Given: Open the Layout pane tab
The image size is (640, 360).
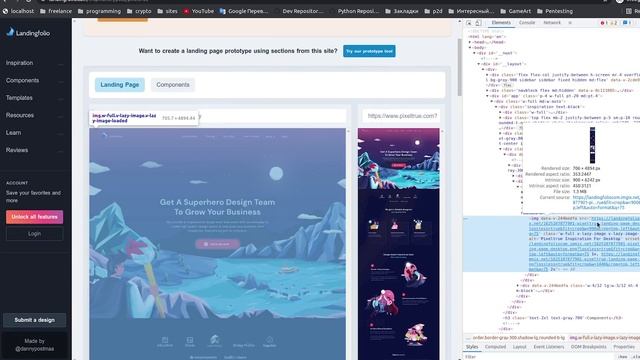Looking at the screenshot, I should tap(519, 347).
